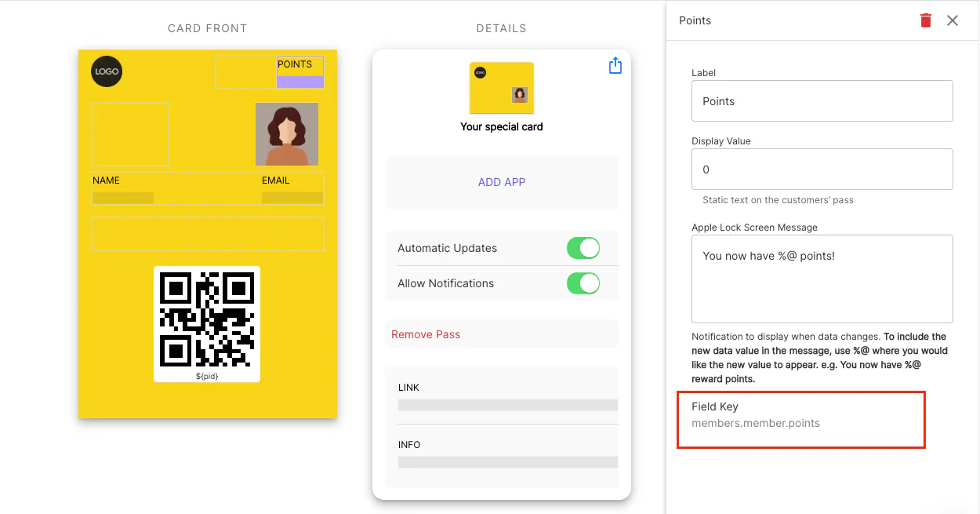The width and height of the screenshot is (980, 514).
Task: Edit the Display Value field
Action: tap(822, 169)
